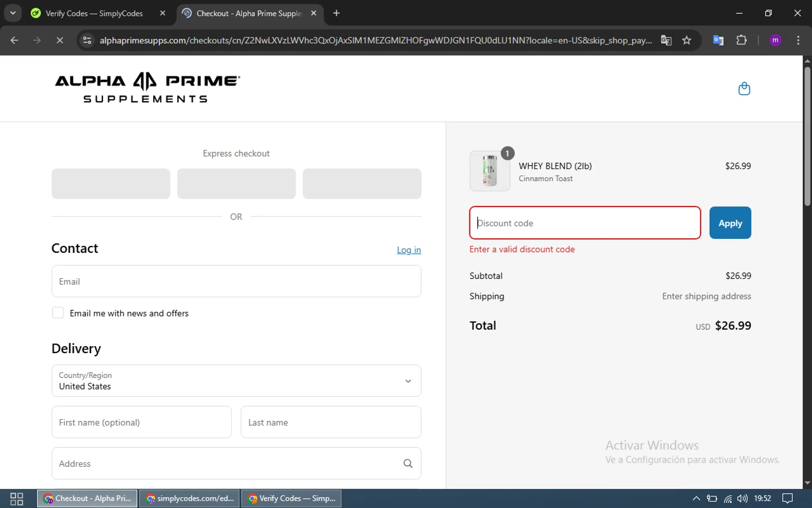
Task: Open the taskbar clock showing 19:52
Action: tap(762, 498)
